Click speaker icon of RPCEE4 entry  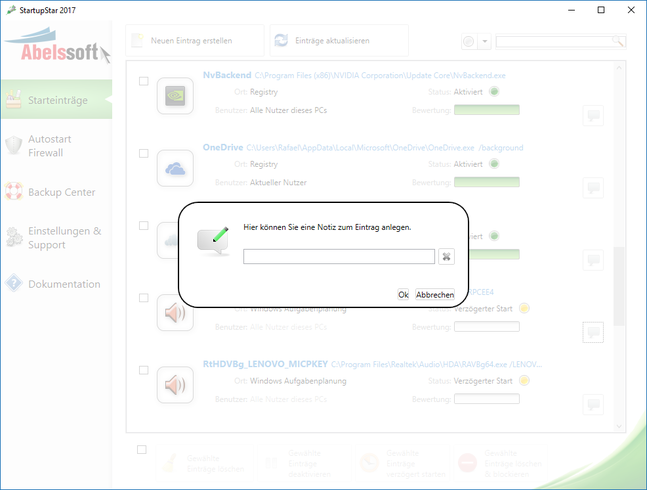pyautogui.click(x=175, y=313)
